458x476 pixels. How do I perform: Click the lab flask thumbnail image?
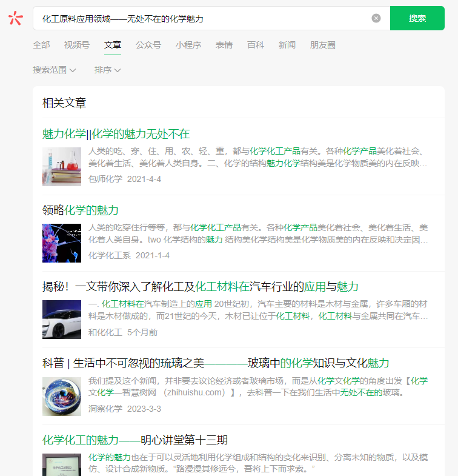coord(62,167)
